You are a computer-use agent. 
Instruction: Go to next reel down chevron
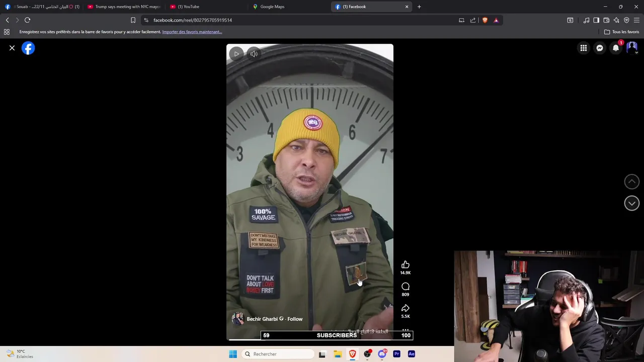[632, 203]
